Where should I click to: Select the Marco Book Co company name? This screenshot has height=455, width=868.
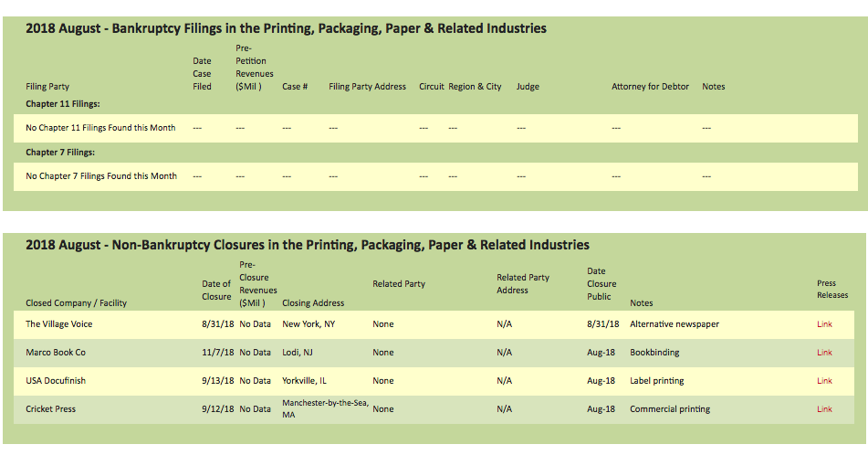click(55, 353)
